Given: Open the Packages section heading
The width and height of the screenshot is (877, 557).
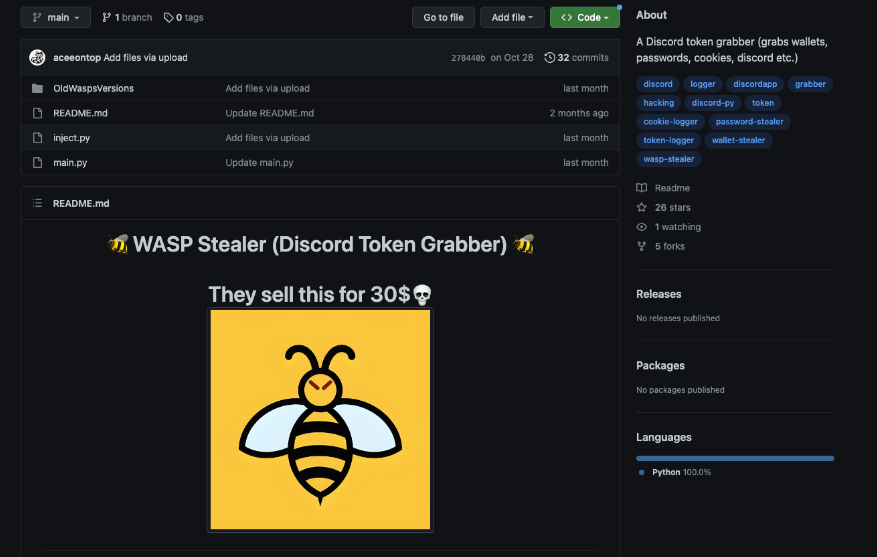Looking at the screenshot, I should tap(660, 366).
